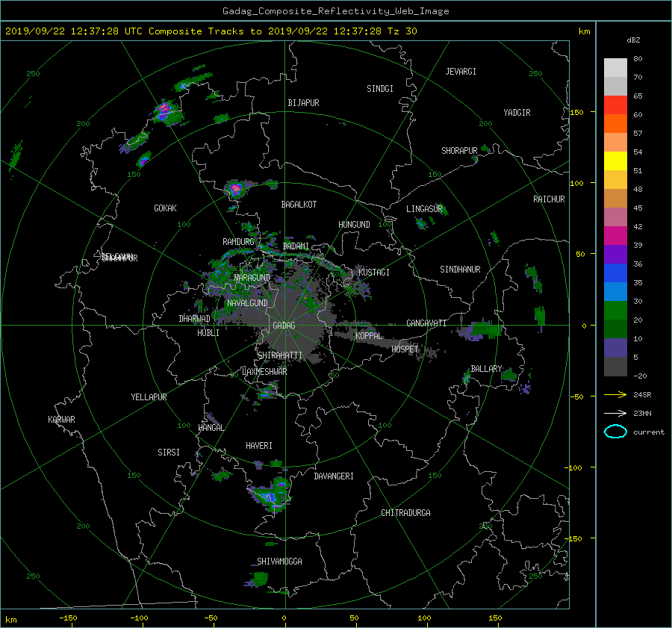
Task: Click the DAVANGERI city label
Action: 334,476
